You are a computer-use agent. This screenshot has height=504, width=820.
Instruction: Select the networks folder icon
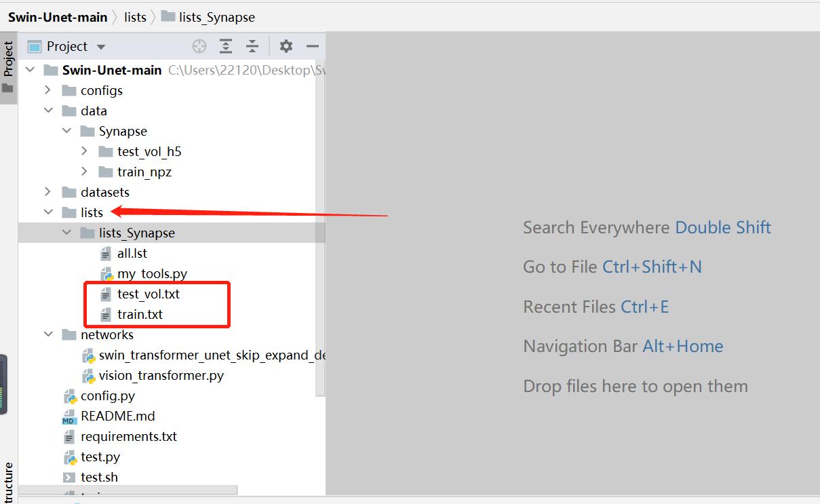(69, 334)
